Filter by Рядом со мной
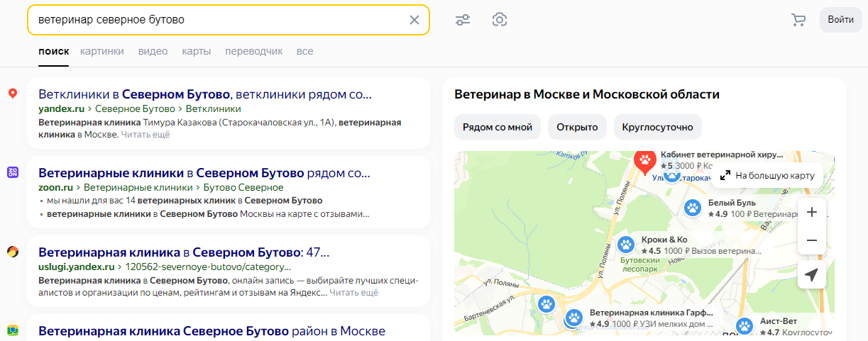 pyautogui.click(x=498, y=128)
